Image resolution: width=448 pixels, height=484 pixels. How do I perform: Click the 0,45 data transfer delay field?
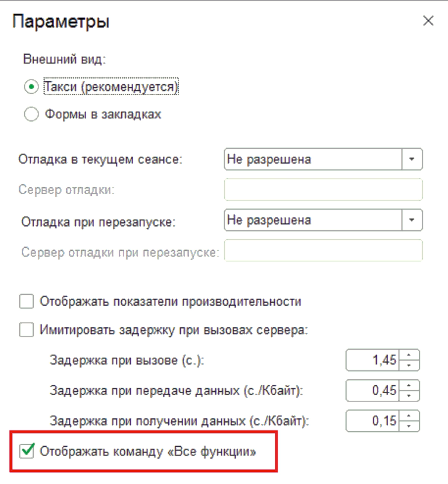coord(373,391)
